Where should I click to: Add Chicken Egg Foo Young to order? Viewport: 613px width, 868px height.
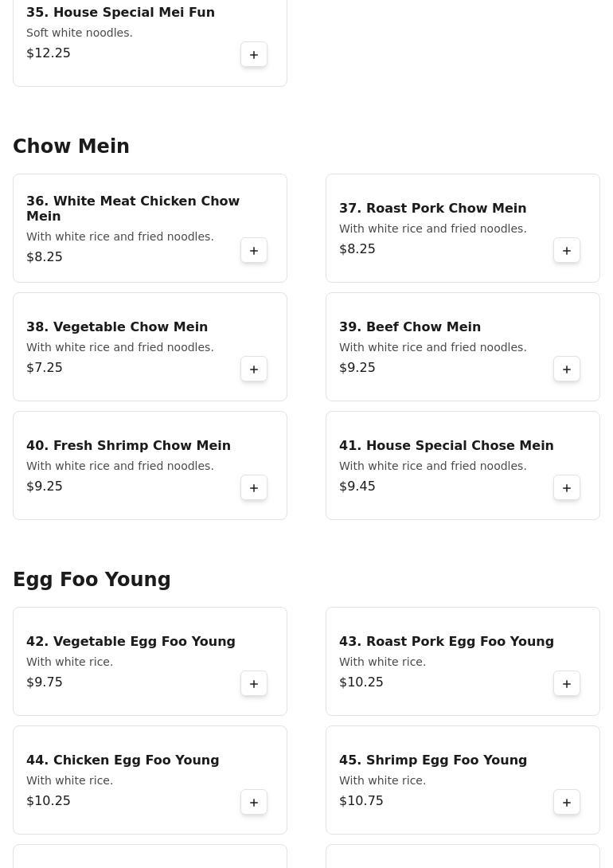254,803
